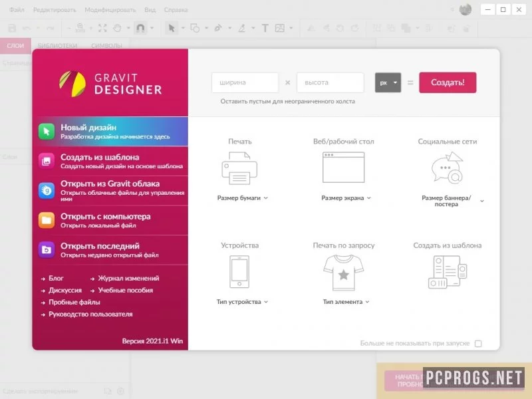Select the Hand pan tool
The width and height of the screenshot is (532, 399).
118,28
